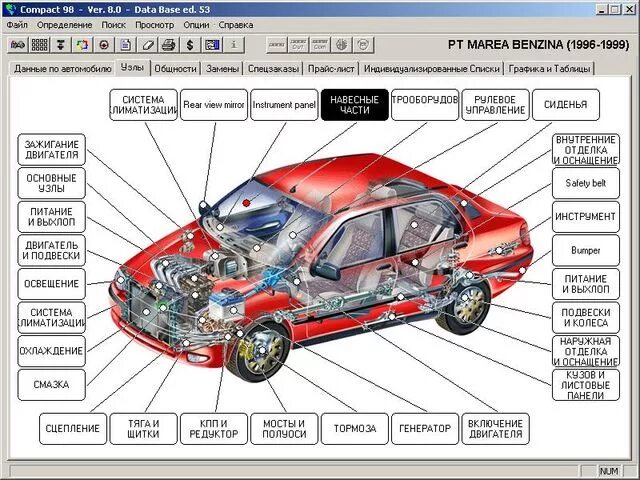Select the ОСВЕЩЕНИЕ group
This screenshot has width=640, height=480.
(x=51, y=284)
